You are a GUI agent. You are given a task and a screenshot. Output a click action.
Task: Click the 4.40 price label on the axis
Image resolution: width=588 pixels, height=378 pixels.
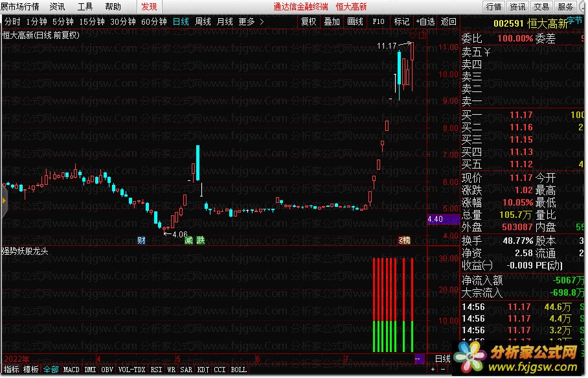(x=443, y=219)
